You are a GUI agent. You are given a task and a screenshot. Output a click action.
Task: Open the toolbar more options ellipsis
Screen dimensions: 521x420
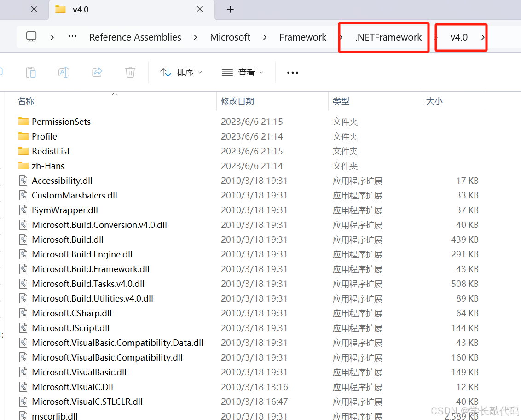coord(292,72)
